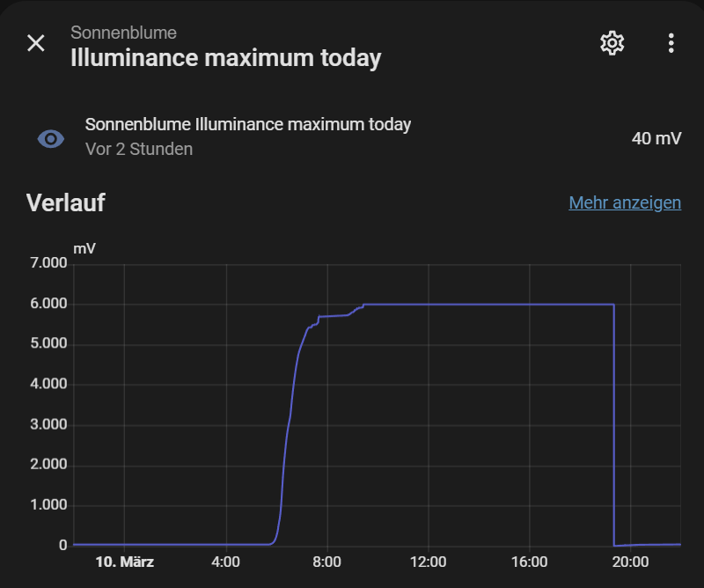This screenshot has height=588, width=704.
Task: Open the three-dot overflow menu
Action: click(x=671, y=43)
